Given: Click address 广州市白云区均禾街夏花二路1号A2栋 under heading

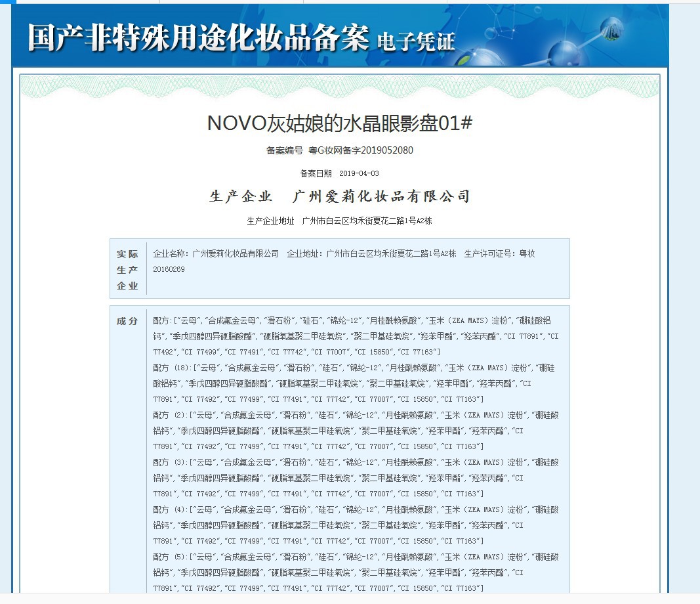Looking at the screenshot, I should [x=367, y=221].
